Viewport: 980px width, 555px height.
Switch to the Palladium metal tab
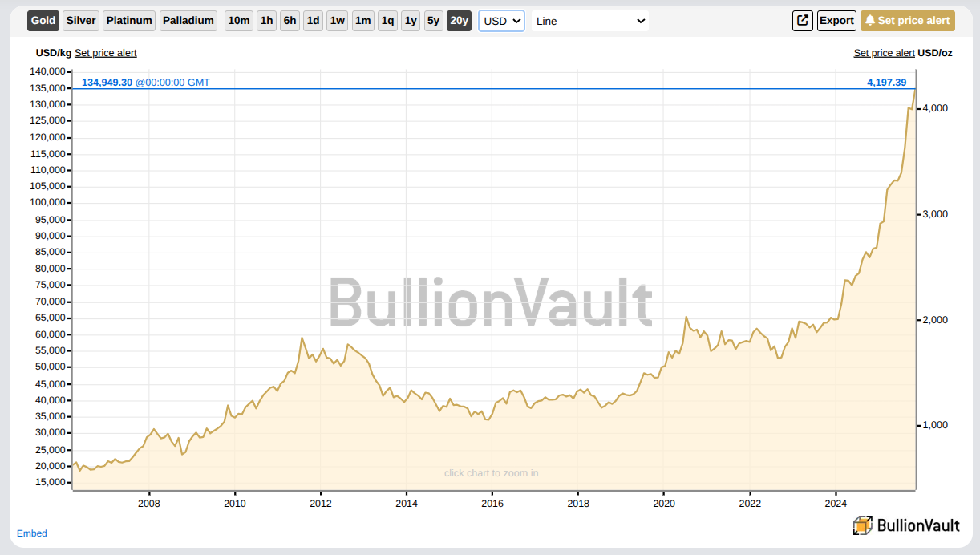[188, 21]
